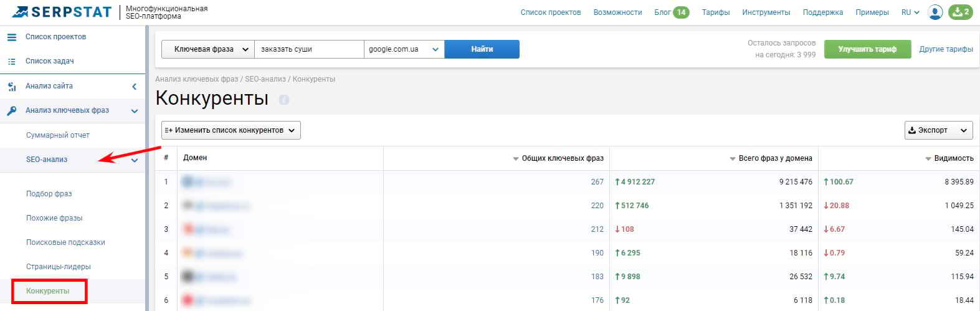Open the Другие тарифы link
The height and width of the screenshot is (311, 980).
click(x=946, y=49)
